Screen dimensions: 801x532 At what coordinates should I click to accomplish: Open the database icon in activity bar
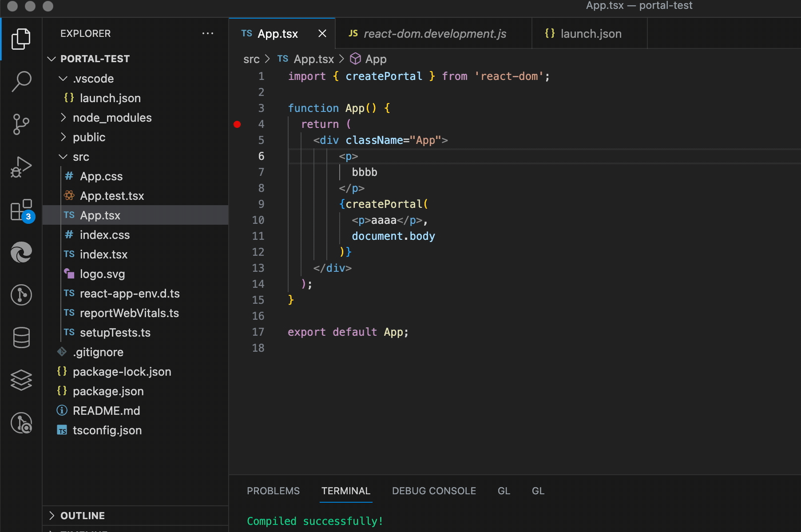click(x=21, y=337)
